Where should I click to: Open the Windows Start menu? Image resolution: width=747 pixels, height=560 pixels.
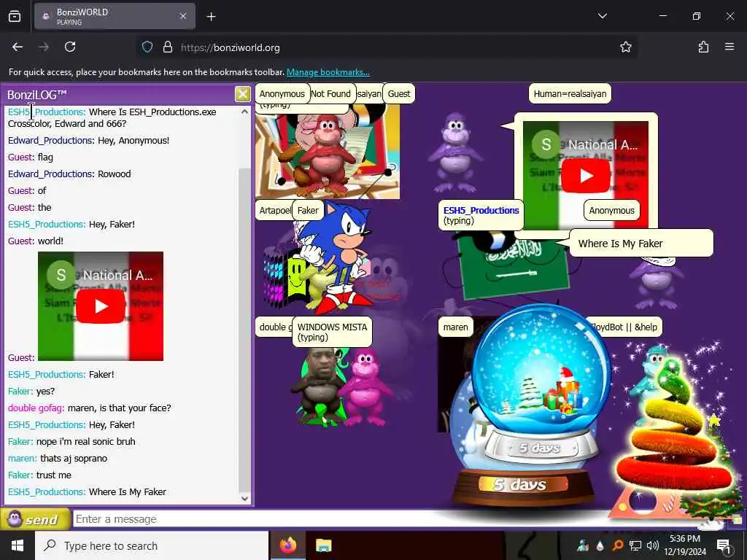[x=18, y=545]
